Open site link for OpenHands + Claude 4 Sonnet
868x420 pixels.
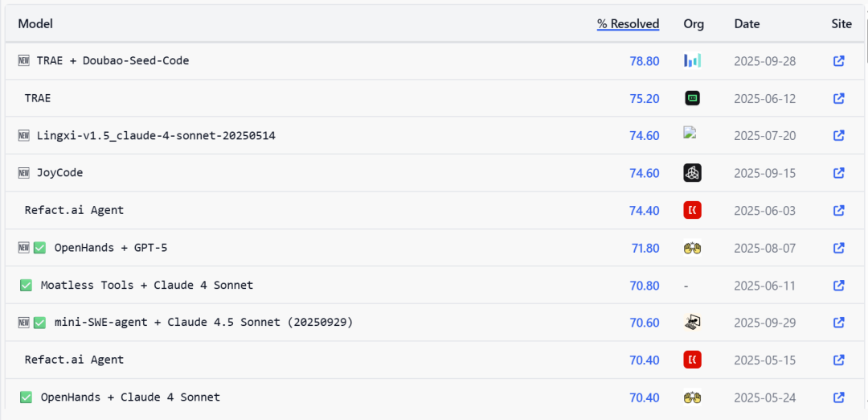click(838, 397)
